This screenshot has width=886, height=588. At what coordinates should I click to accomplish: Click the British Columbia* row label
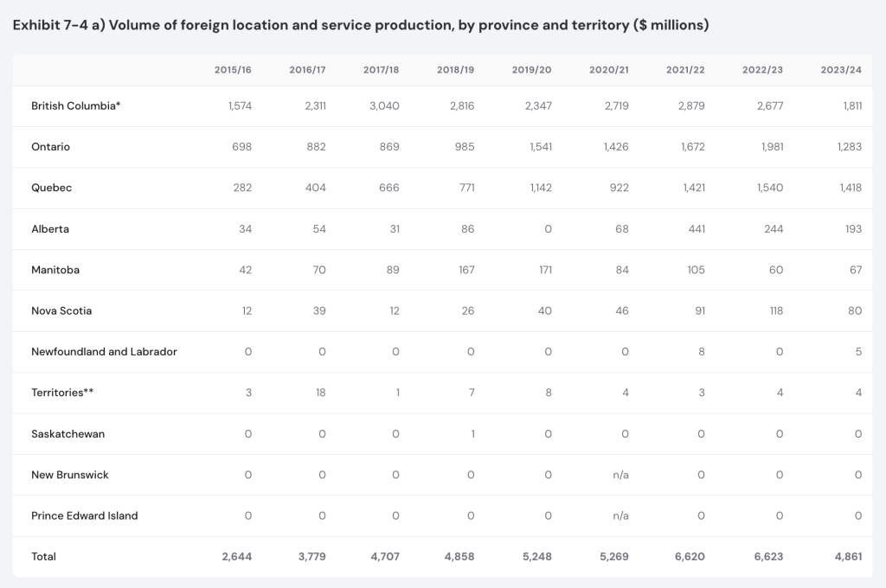click(x=75, y=105)
